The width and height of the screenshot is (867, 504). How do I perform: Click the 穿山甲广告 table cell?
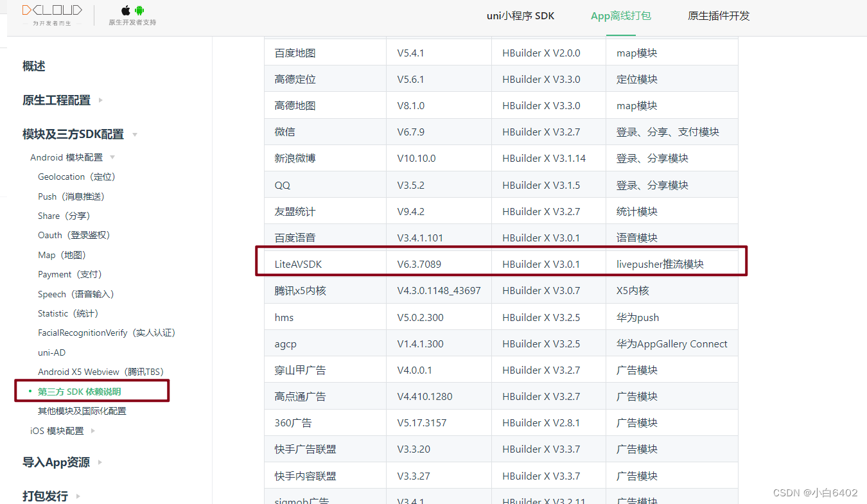coord(325,370)
